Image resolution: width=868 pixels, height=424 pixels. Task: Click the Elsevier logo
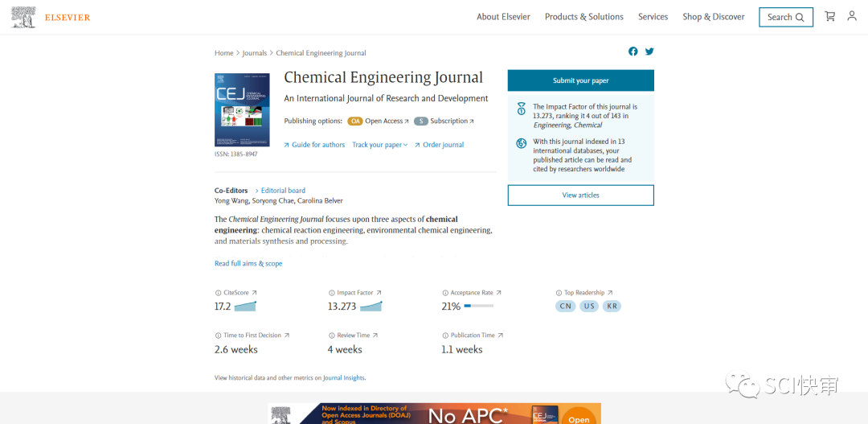coord(51,17)
